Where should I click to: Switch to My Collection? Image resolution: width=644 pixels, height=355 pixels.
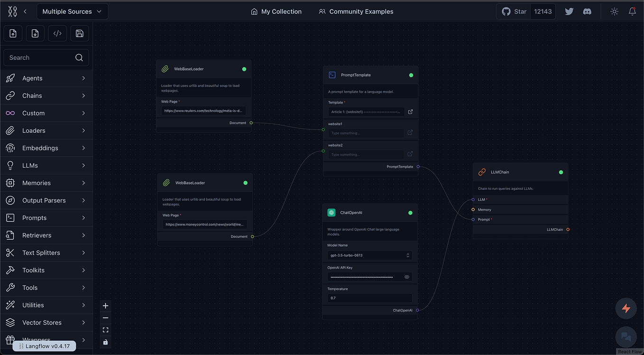pyautogui.click(x=276, y=11)
